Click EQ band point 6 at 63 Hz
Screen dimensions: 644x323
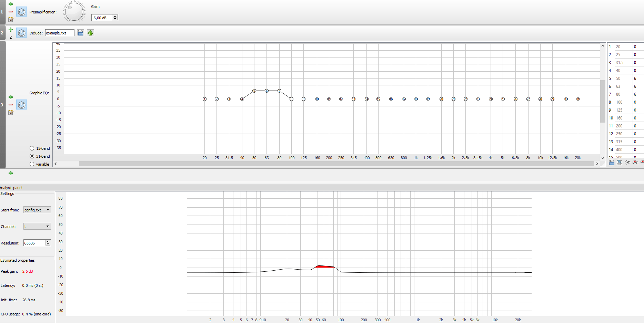click(x=266, y=91)
